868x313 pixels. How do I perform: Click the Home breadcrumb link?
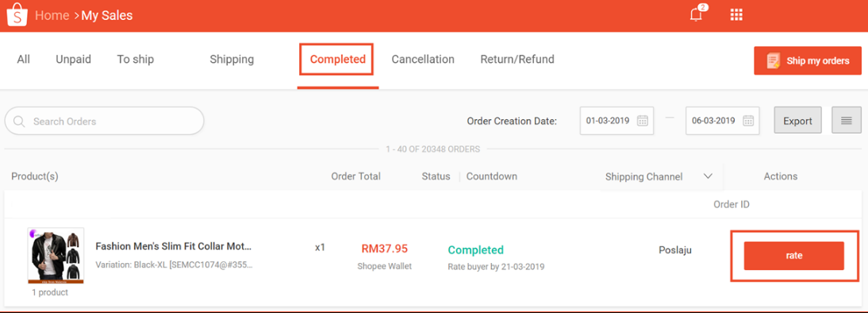[52, 16]
